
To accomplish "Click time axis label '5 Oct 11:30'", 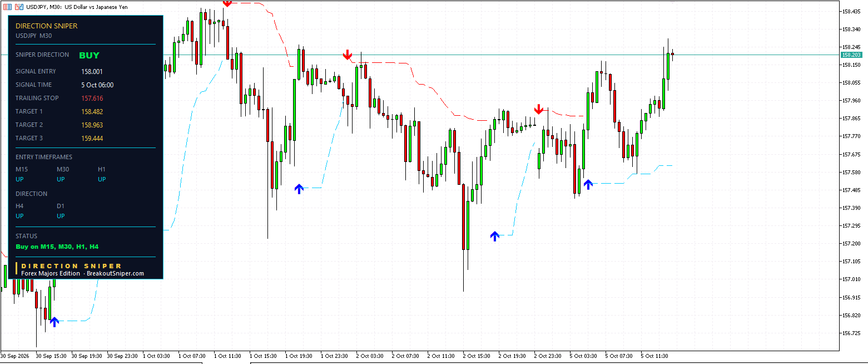I will coord(655,356).
